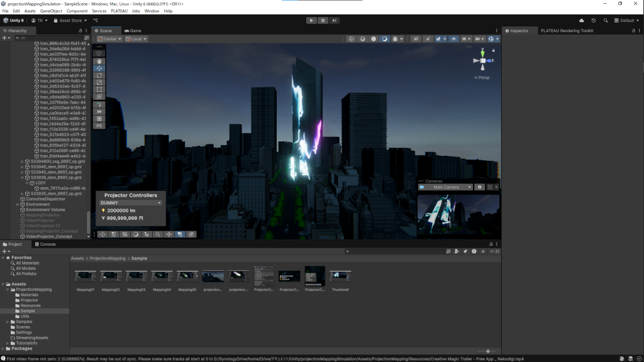Click the Search by Type icon in Project
The width and height of the screenshot is (644, 362).
[x=457, y=251]
